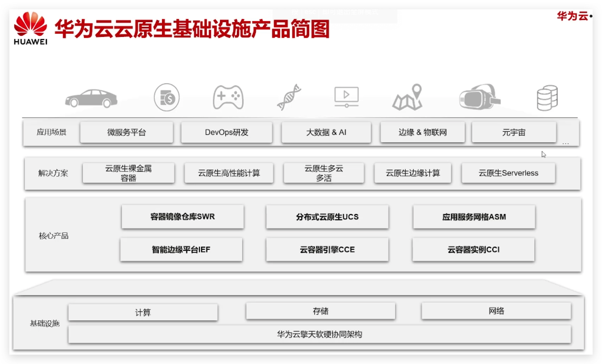
Task: Click the DNA helix icon
Action: tap(289, 97)
